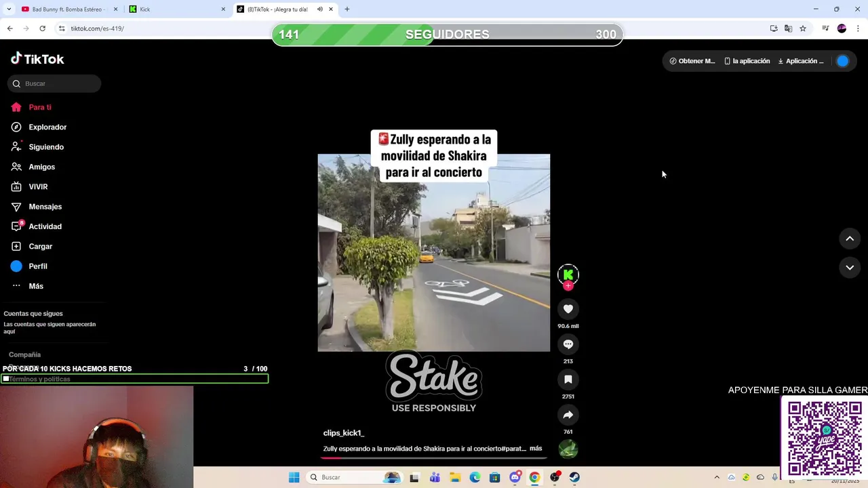Open the media controls icon in Chrome
Image resolution: width=868 pixels, height=488 pixels.
tap(825, 28)
